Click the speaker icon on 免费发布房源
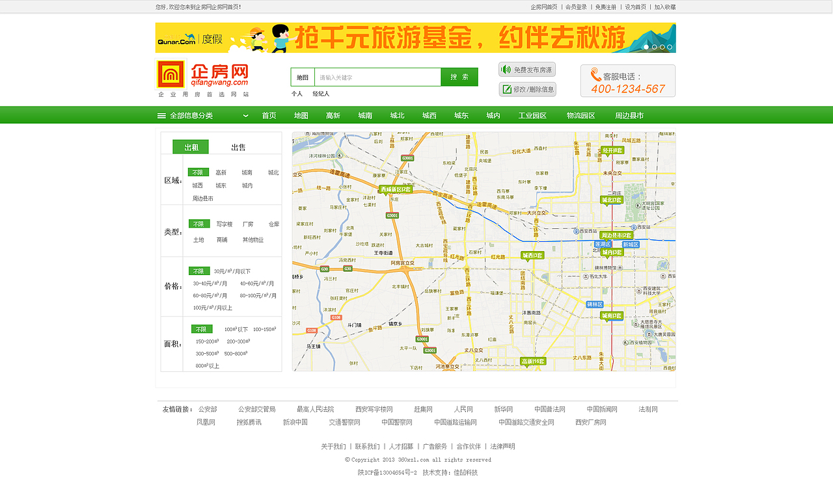This screenshot has height=504, width=833. point(506,70)
